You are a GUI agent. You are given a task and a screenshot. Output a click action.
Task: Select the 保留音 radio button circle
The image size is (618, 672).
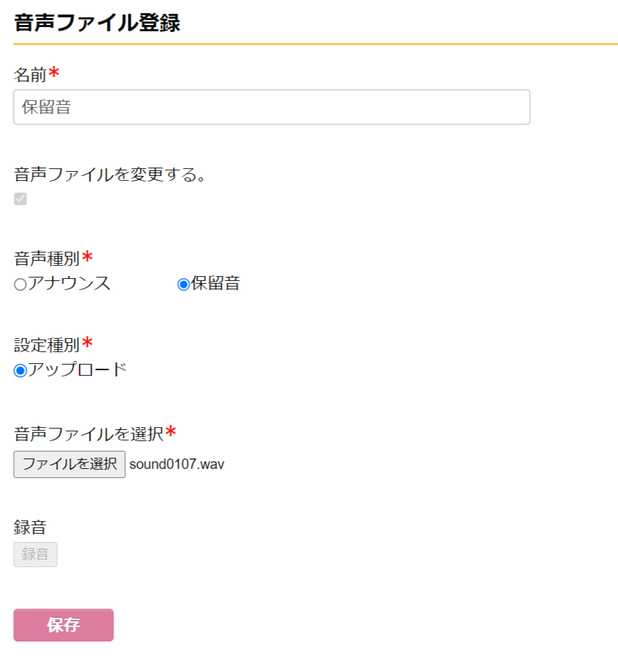[184, 285]
